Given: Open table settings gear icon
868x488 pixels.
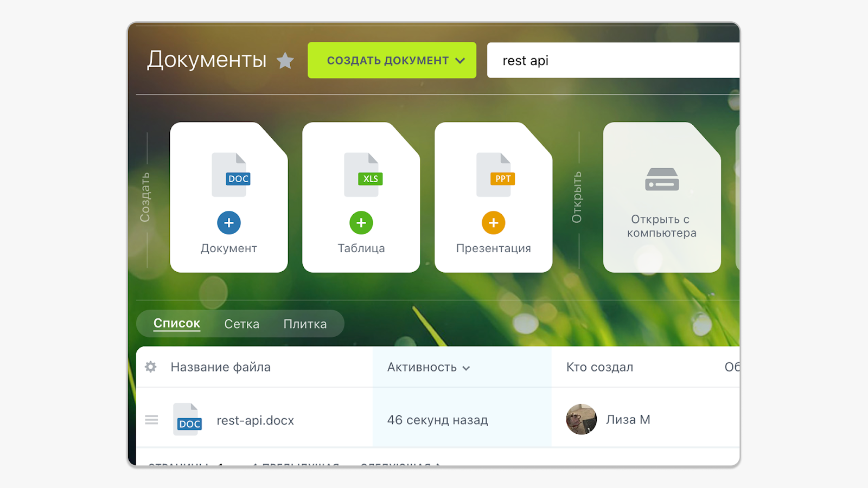Looking at the screenshot, I should pyautogui.click(x=151, y=367).
